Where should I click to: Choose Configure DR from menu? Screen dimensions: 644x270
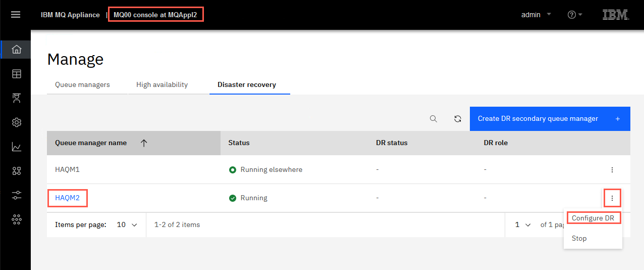(x=593, y=218)
